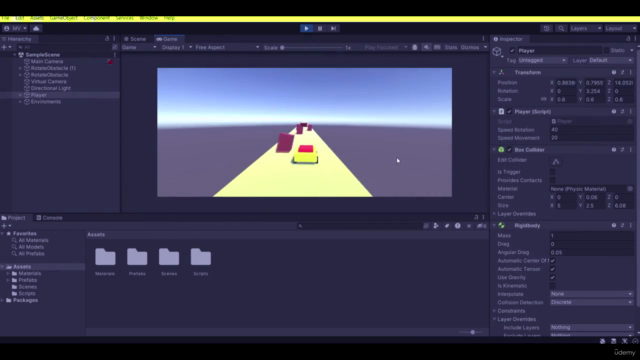Screen dimensions: 640x360
Task: Click the global search magnifier icon
Action: (x=561, y=29)
